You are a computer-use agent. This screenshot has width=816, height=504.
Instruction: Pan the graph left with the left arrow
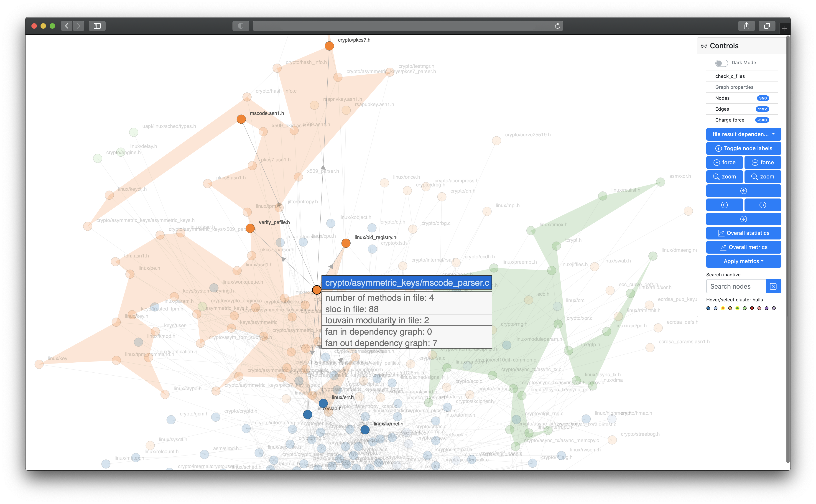[x=724, y=205]
